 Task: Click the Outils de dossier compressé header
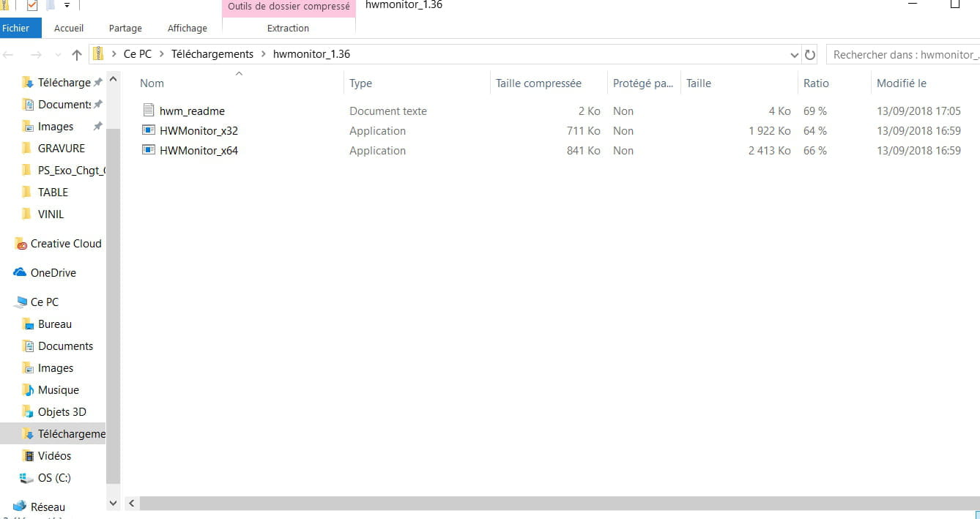289,7
